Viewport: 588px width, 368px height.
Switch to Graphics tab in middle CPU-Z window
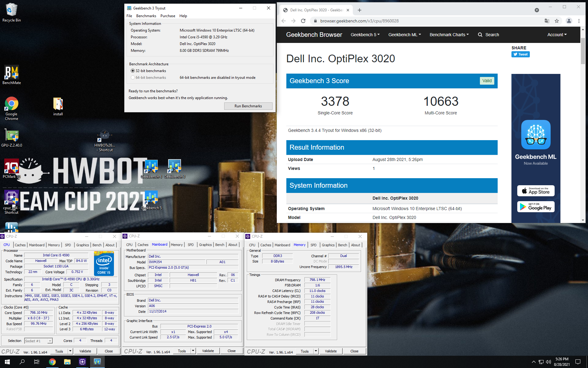tap(205, 245)
